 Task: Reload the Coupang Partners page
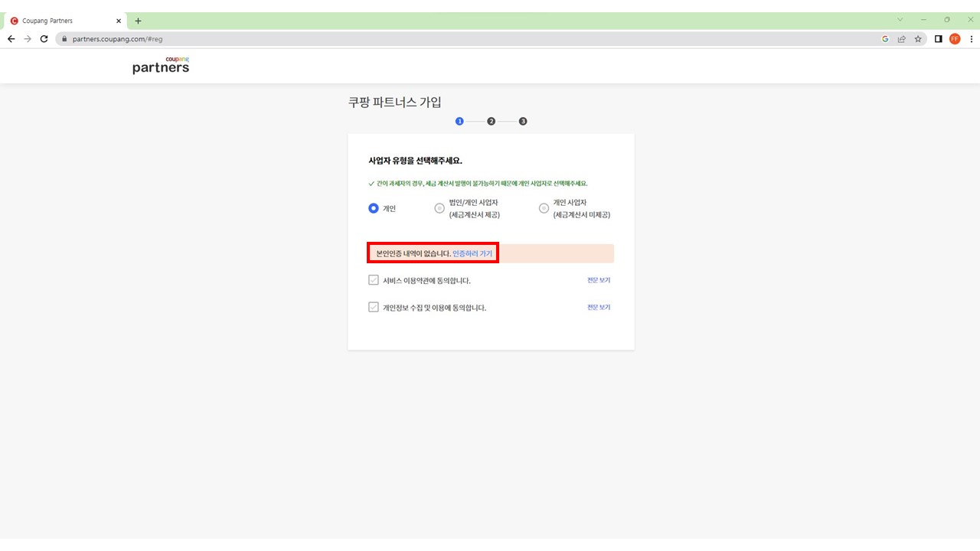44,39
